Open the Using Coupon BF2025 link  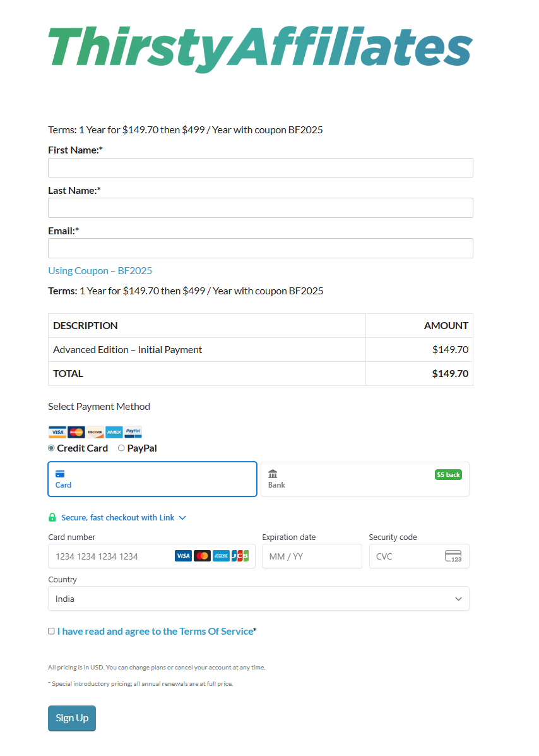[x=100, y=270]
